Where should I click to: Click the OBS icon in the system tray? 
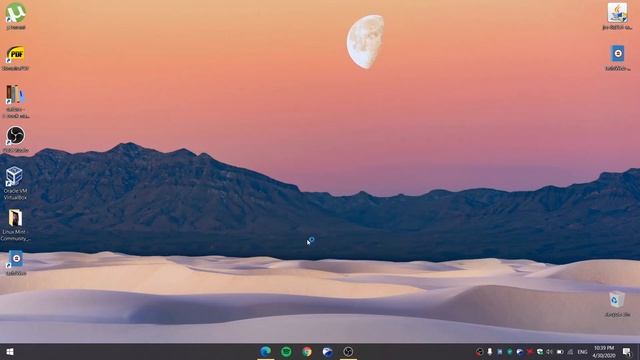[x=480, y=352]
